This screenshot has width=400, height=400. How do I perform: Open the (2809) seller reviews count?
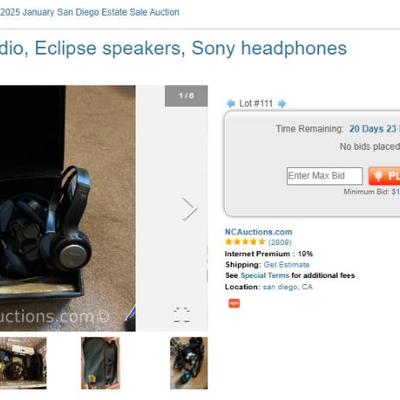click(280, 242)
